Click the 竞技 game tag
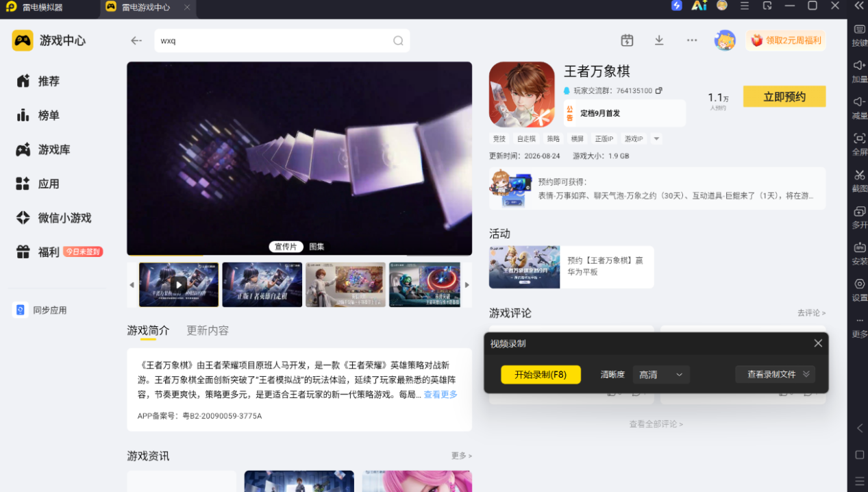Image resolution: width=868 pixels, height=492 pixels. click(x=499, y=138)
